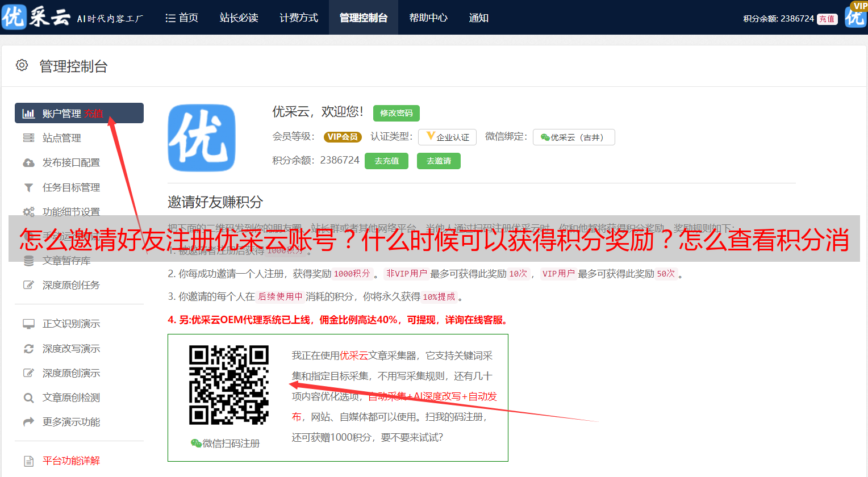The height and width of the screenshot is (477, 868).
Task: Click the 认证类型 label
Action: (391, 136)
